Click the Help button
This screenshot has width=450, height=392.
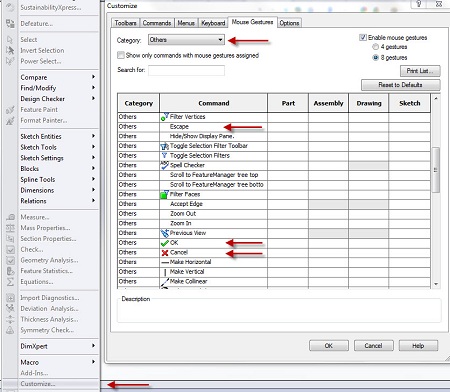418,346
